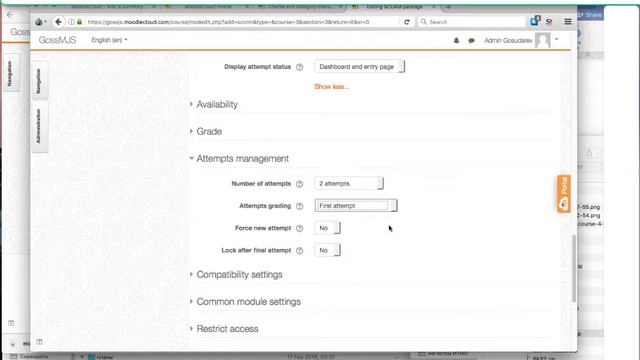640x360 pixels.
Task: Open the docked Administration side panel
Action: [39, 126]
